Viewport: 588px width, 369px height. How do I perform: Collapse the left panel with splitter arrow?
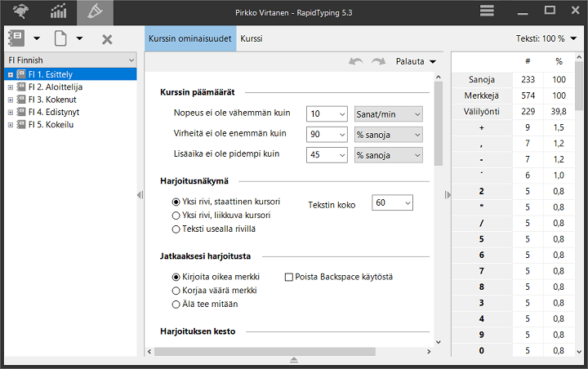140,195
